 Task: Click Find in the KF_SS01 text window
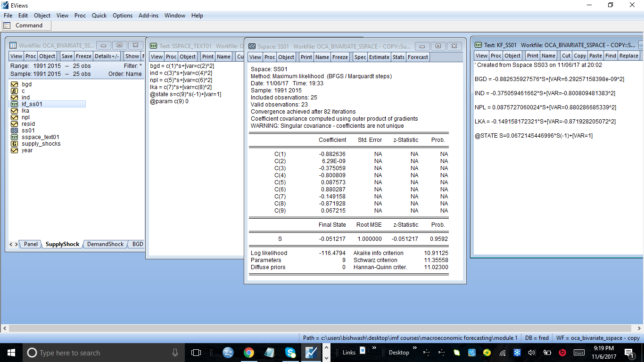pyautogui.click(x=611, y=56)
